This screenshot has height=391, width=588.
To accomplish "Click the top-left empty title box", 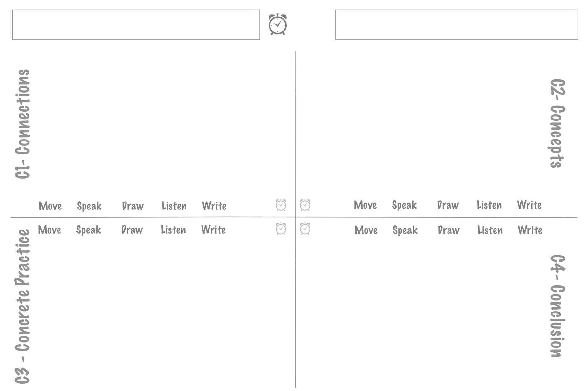I will pyautogui.click(x=136, y=25).
